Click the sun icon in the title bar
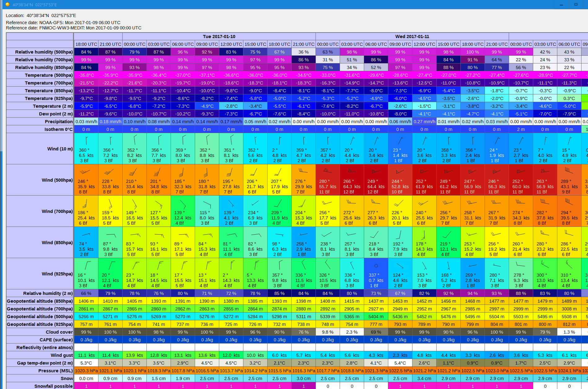This screenshot has width=588, height=389. tap(7, 4)
